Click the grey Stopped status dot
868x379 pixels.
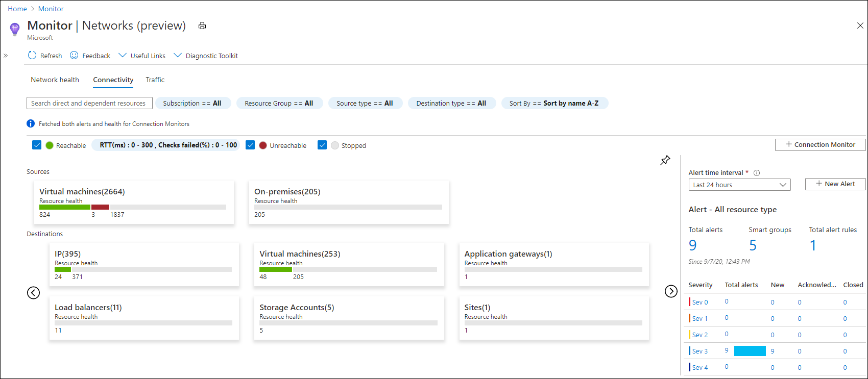click(x=335, y=145)
